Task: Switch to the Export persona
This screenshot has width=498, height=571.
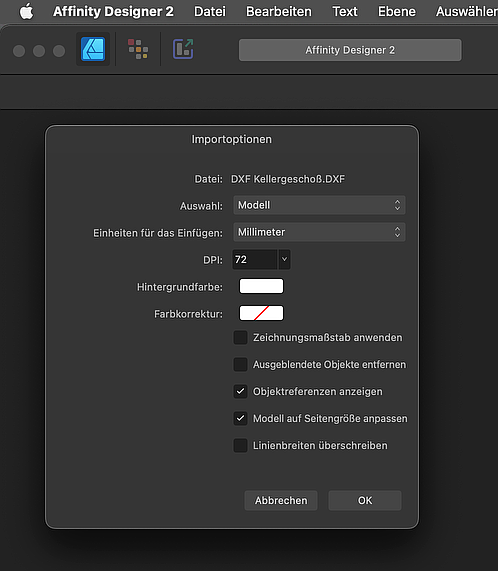Action: [183, 49]
